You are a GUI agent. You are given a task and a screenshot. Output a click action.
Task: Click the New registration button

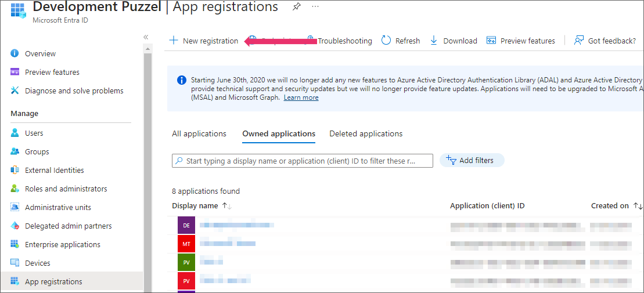204,41
